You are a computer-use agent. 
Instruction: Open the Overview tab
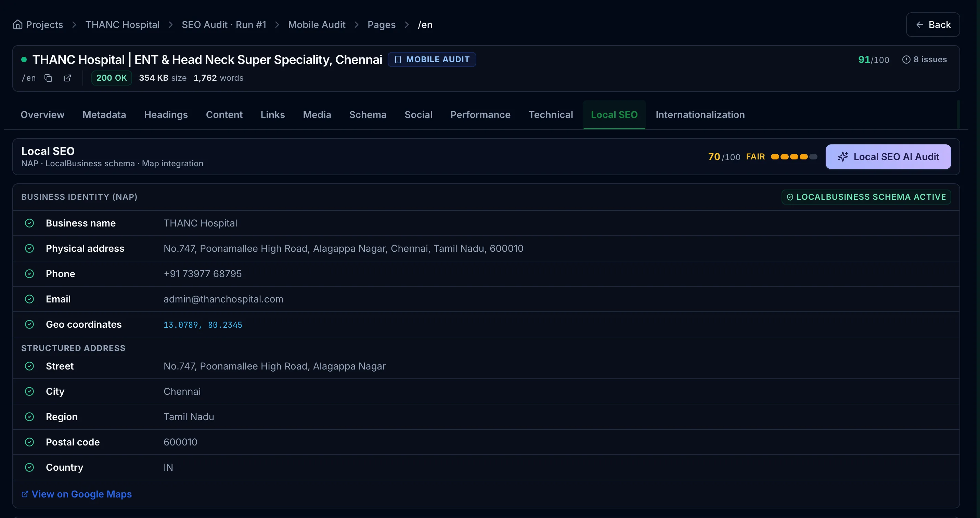pyautogui.click(x=43, y=115)
